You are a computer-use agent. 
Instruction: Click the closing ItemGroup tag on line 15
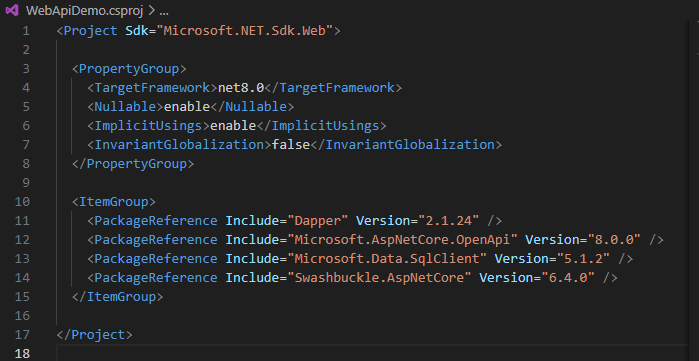click(x=118, y=296)
